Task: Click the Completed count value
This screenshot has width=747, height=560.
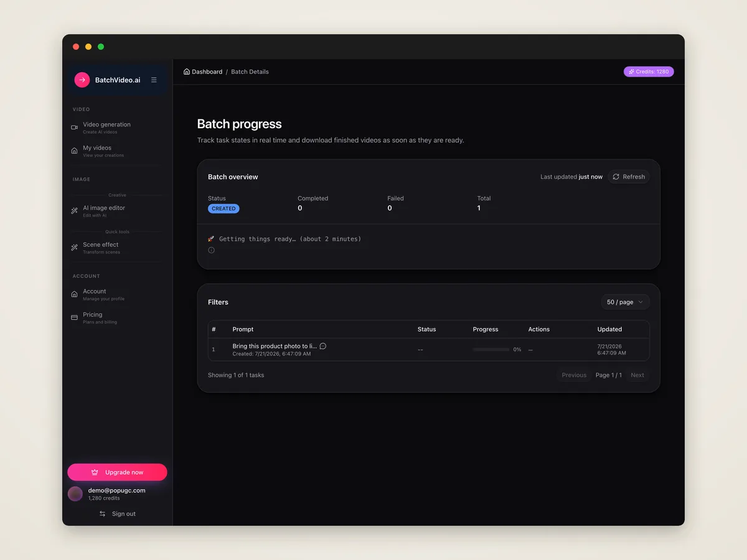Action: (299, 208)
